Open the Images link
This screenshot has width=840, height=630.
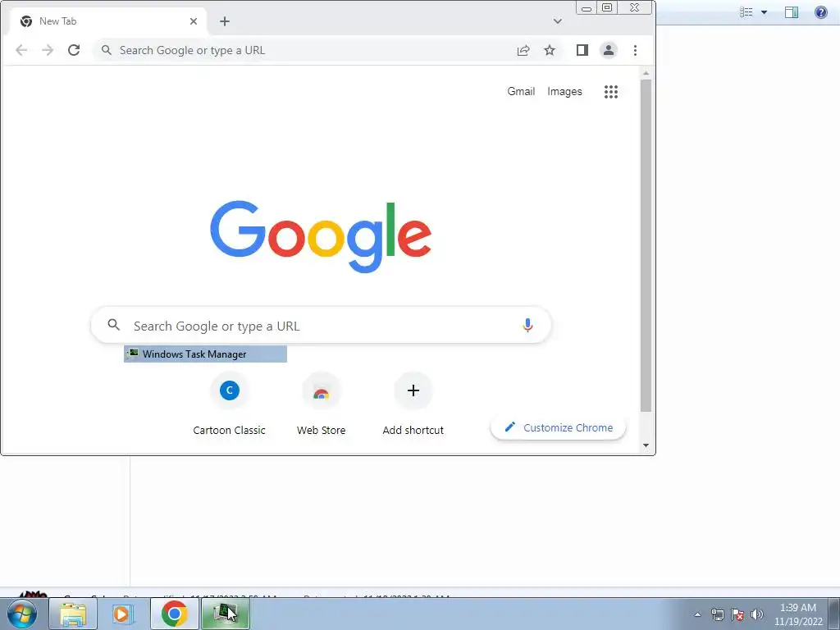(564, 92)
